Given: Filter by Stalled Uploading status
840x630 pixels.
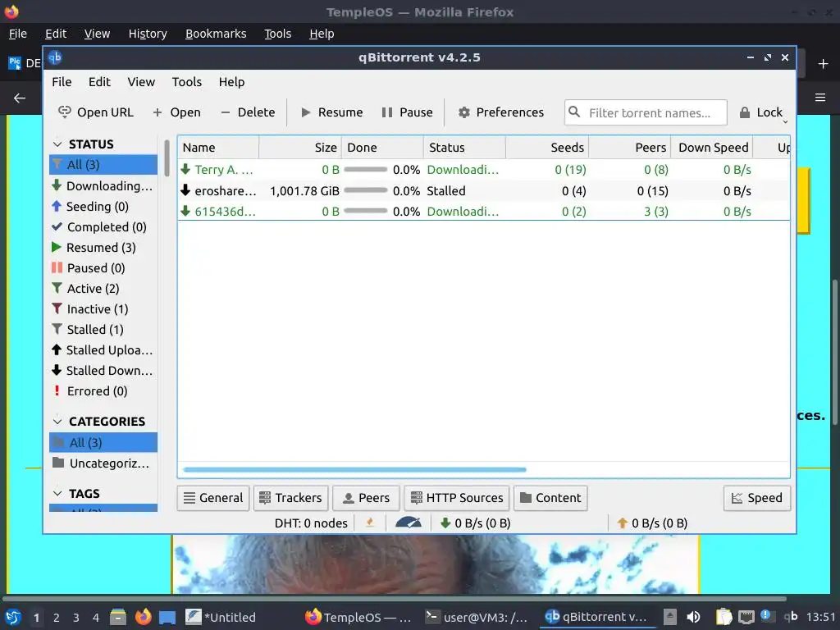Looking at the screenshot, I should [103, 350].
